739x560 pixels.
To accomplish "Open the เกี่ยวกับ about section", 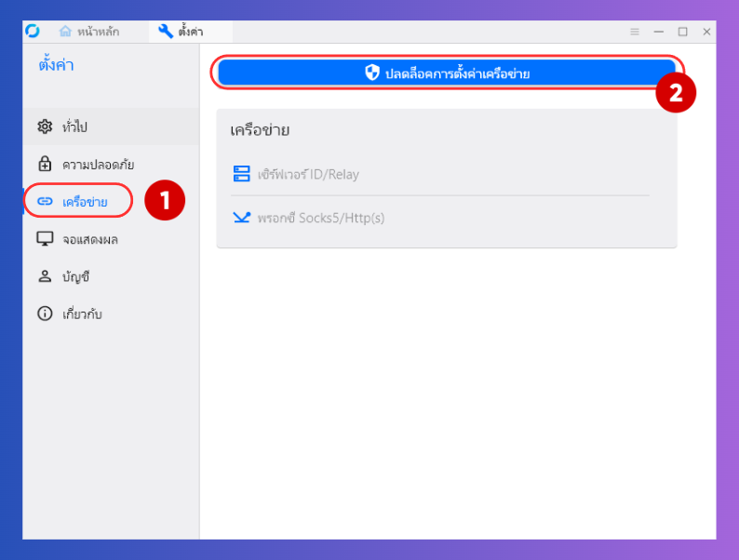I will (x=111, y=313).
